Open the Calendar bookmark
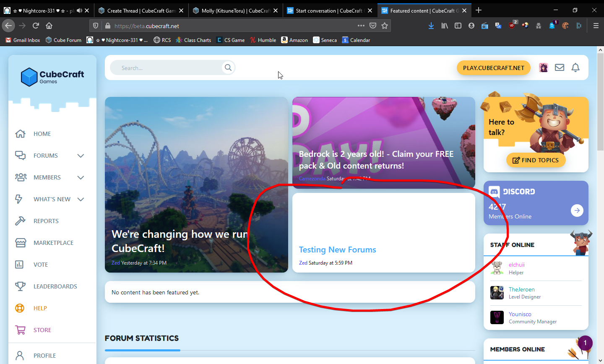 coord(356,40)
